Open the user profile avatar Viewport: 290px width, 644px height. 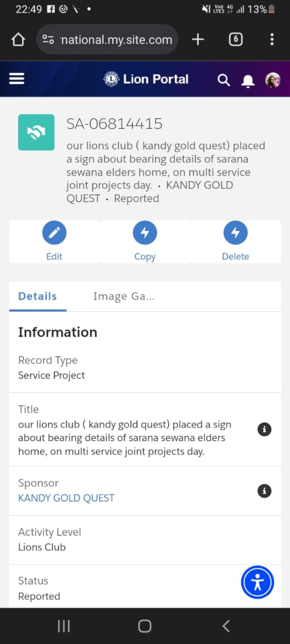point(273,80)
